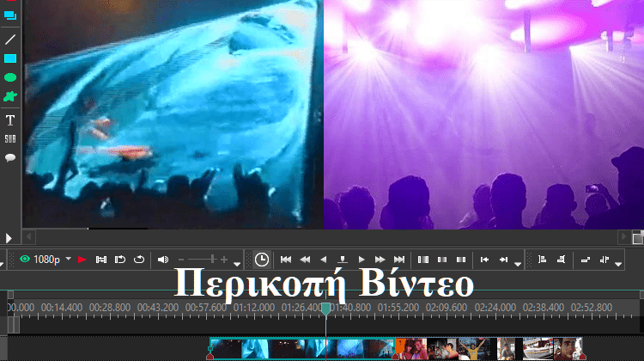
Task: Click the blue overlapping rectangles icon
Action: (10, 15)
